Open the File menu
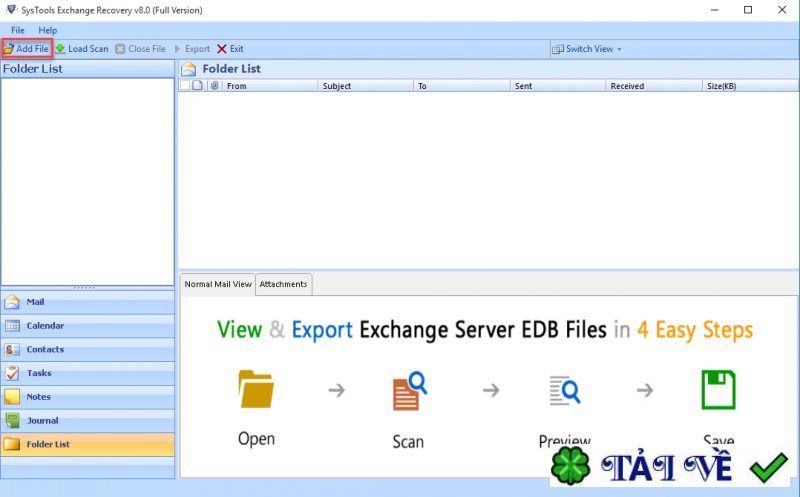Image resolution: width=800 pixels, height=497 pixels. pyautogui.click(x=18, y=30)
